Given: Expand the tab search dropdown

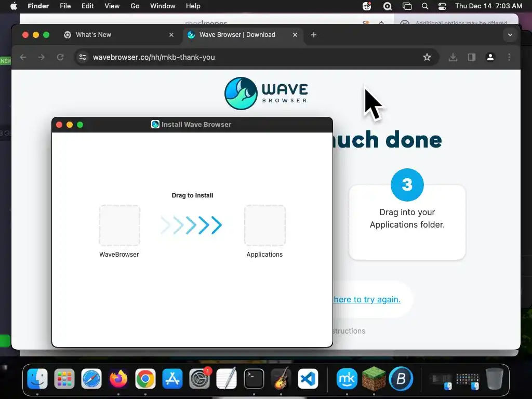Looking at the screenshot, I should point(510,35).
